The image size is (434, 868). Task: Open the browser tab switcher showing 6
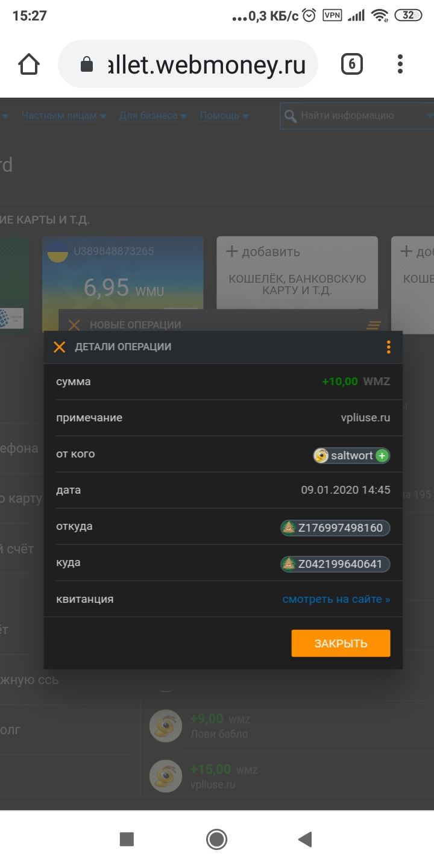[x=352, y=64]
